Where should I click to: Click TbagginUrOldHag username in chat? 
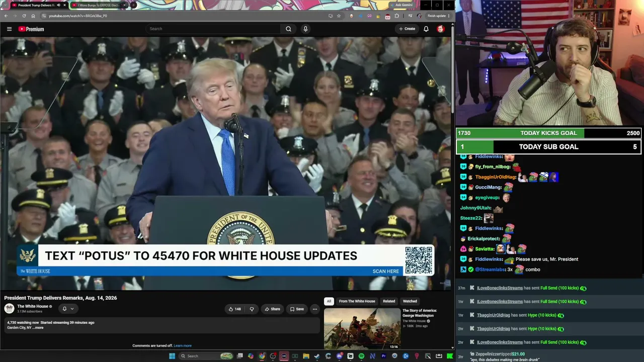pyautogui.click(x=496, y=177)
